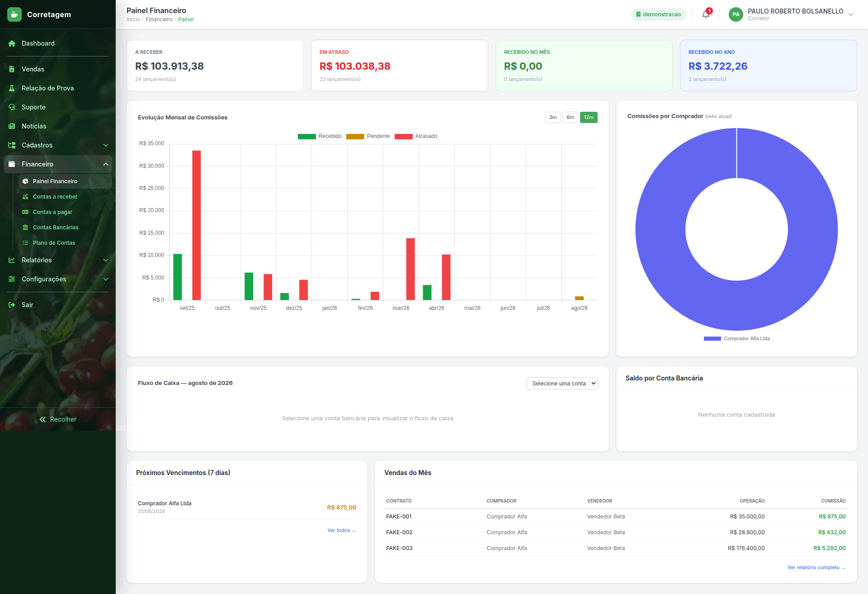
Task: Click the Relatórios chart icon
Action: [x=12, y=260]
